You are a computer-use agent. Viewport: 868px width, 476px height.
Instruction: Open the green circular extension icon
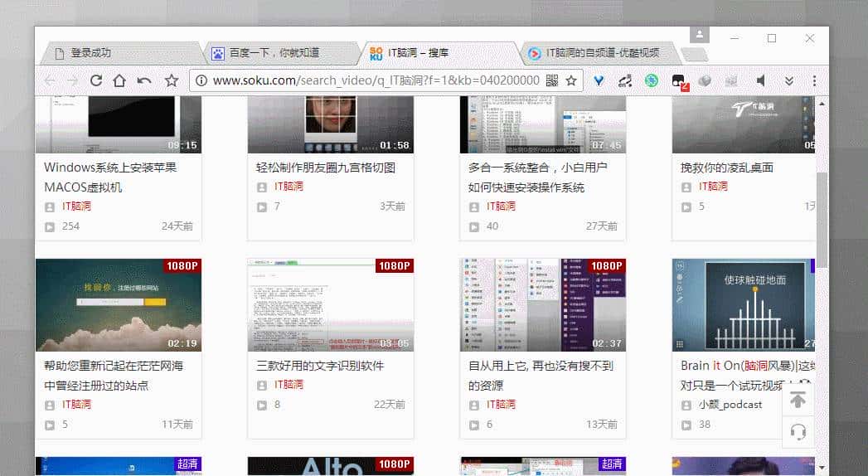tap(652, 80)
